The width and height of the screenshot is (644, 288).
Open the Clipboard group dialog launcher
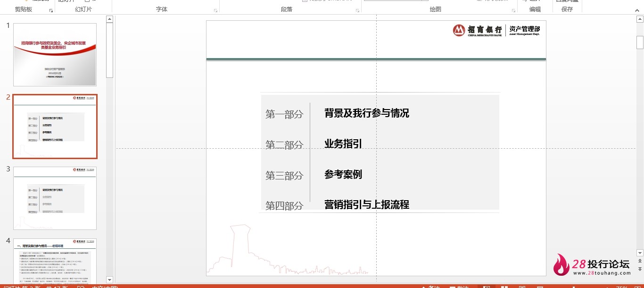(51, 10)
